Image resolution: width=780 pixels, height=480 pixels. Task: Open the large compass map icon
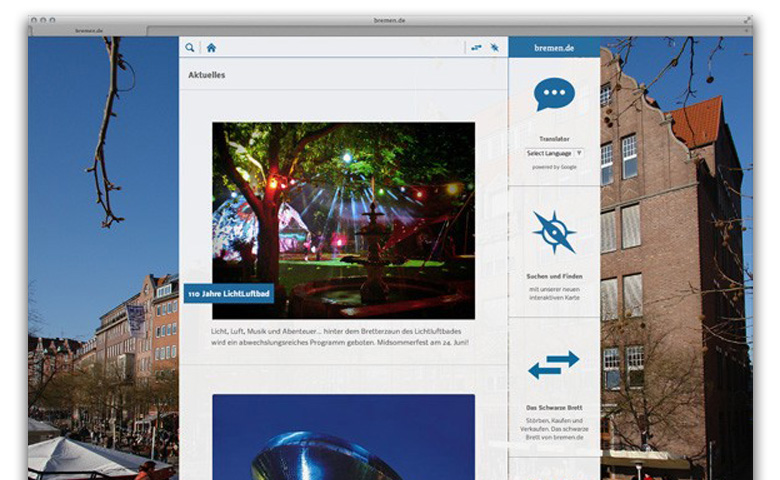coord(554,232)
